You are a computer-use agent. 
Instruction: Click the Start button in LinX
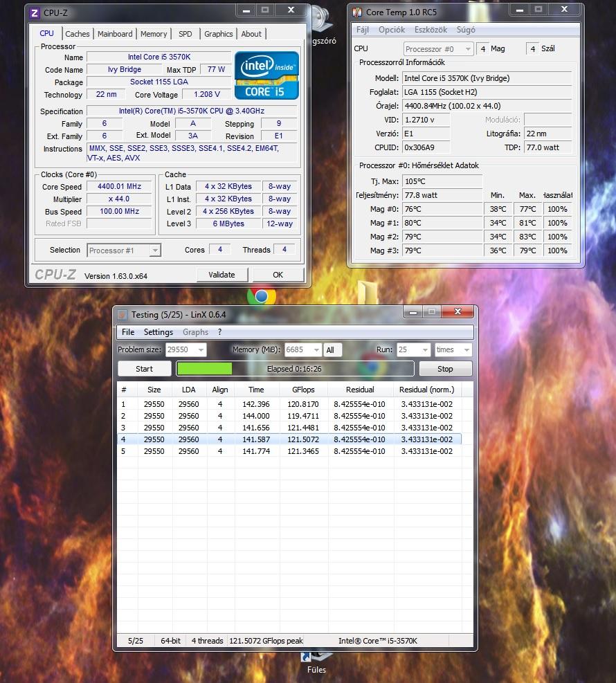(144, 369)
